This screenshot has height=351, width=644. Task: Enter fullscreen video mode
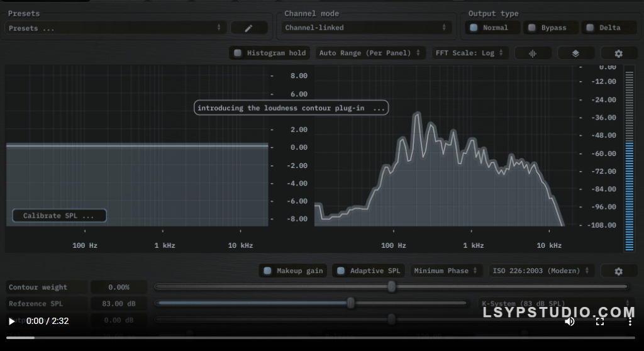(600, 321)
